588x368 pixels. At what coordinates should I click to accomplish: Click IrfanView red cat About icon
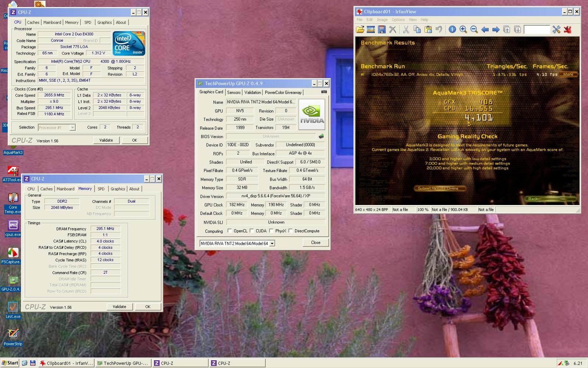click(x=567, y=29)
